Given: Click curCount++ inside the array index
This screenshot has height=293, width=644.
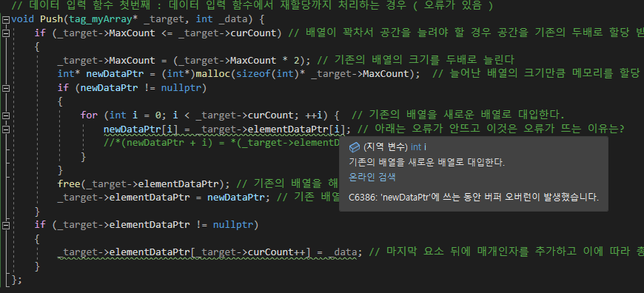Looking at the screenshot, I should coord(276,252).
